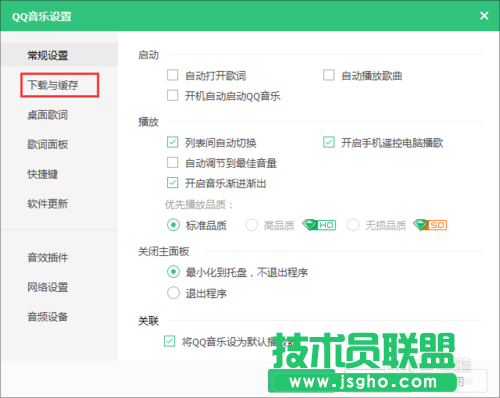Select 退出程序 radio button
The width and height of the screenshot is (500, 398).
tap(173, 293)
